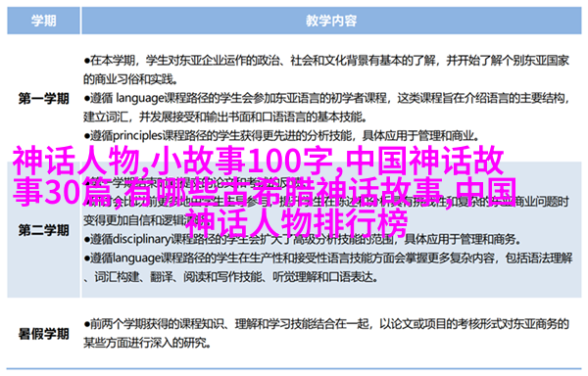This screenshot has width=588, height=376.
Task: Click the line '、词汇构建、翻译、阅读和写作技能'
Action: pyautogui.click(x=230, y=277)
